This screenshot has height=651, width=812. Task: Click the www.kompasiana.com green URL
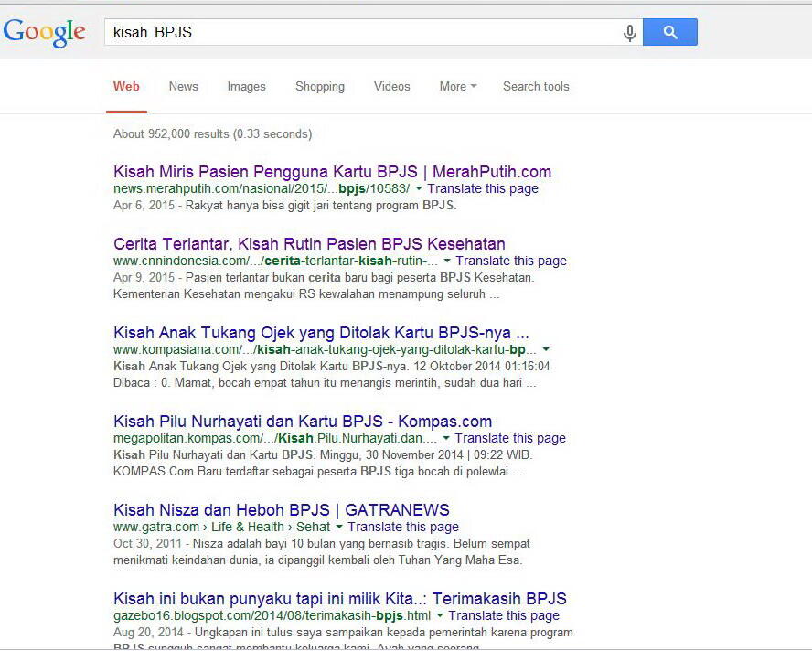(325, 349)
